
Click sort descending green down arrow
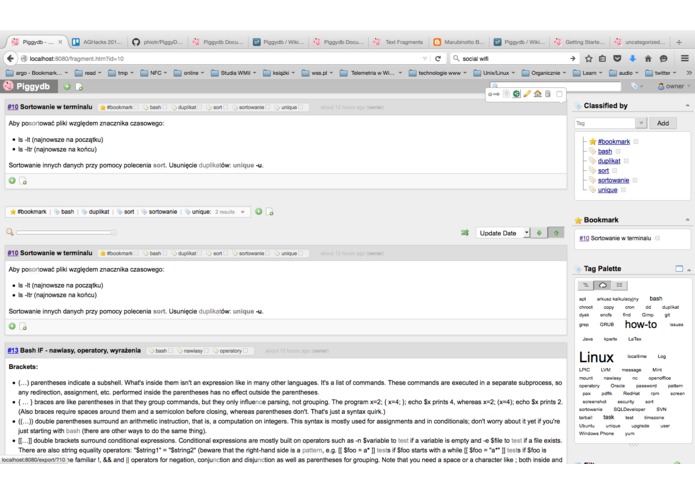point(539,233)
